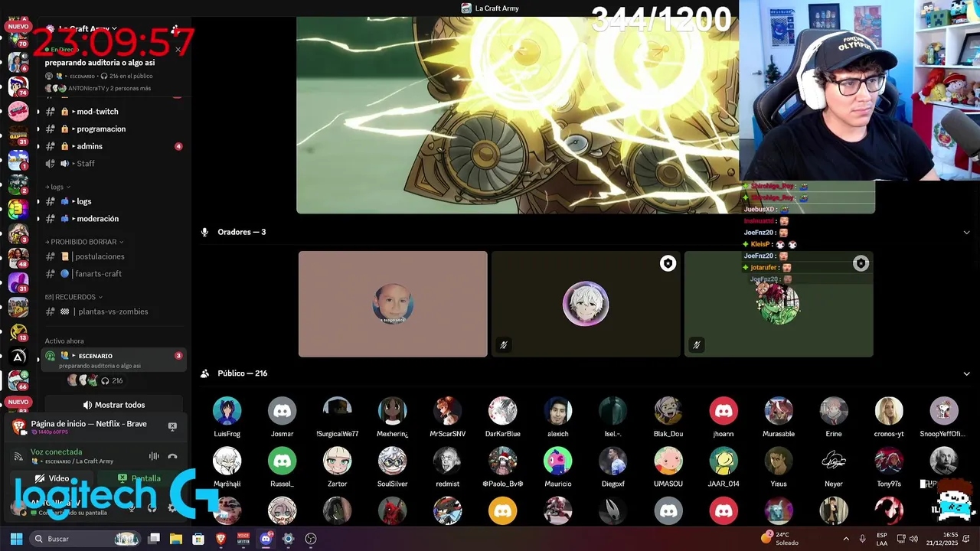
Task: Open the logs text channel
Action: click(113, 201)
